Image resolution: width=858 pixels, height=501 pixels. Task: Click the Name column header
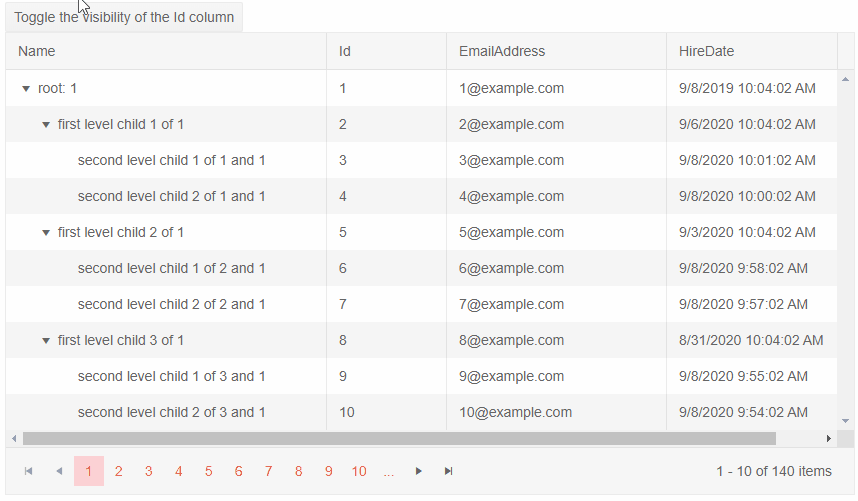[x=37, y=51]
